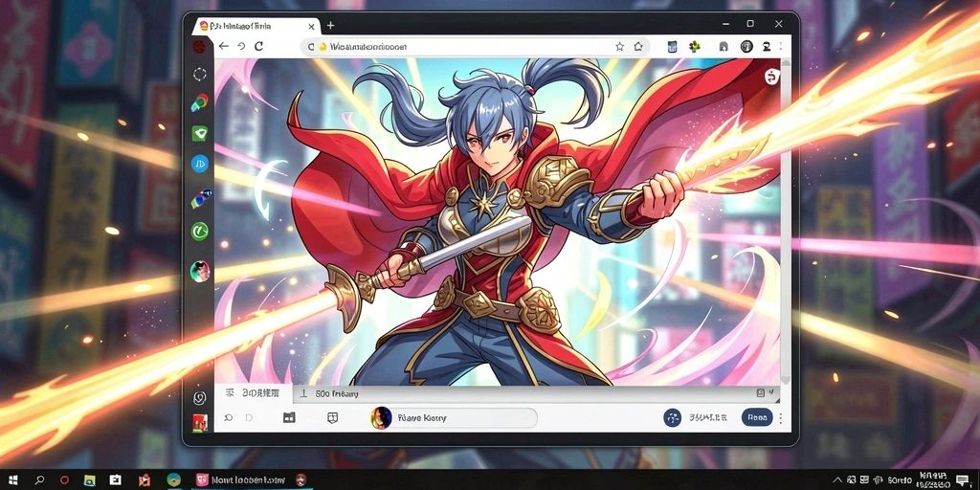Click the blue circular sidebar icon
Screen dimensions: 980x490
click(199, 164)
